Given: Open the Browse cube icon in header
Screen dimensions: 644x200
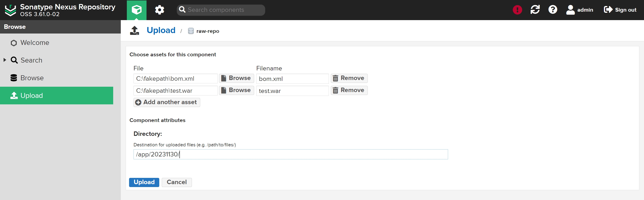Looking at the screenshot, I should [x=136, y=10].
